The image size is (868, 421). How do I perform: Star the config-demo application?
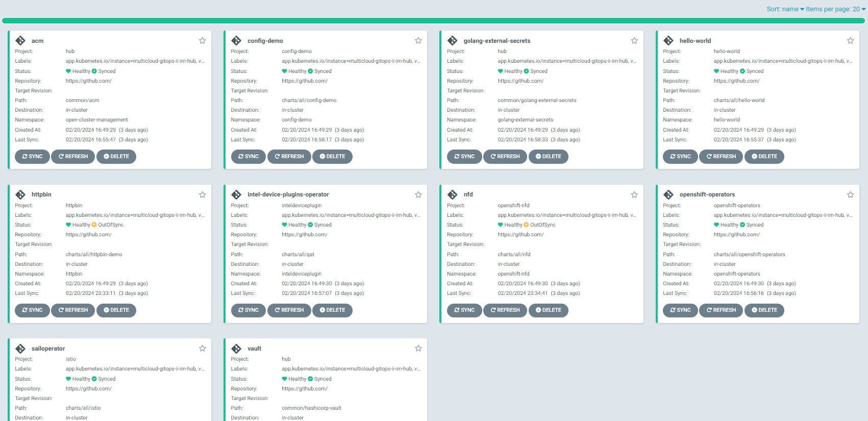(418, 41)
